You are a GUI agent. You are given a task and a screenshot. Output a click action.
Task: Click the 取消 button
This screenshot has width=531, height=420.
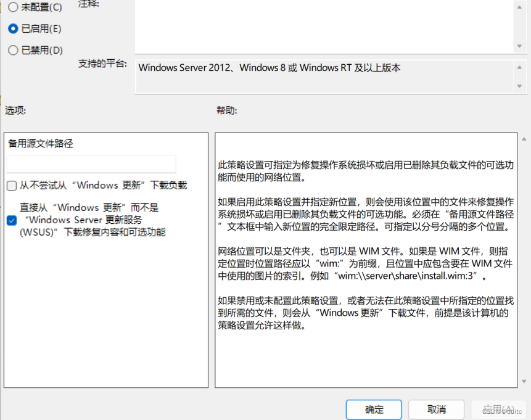436,410
